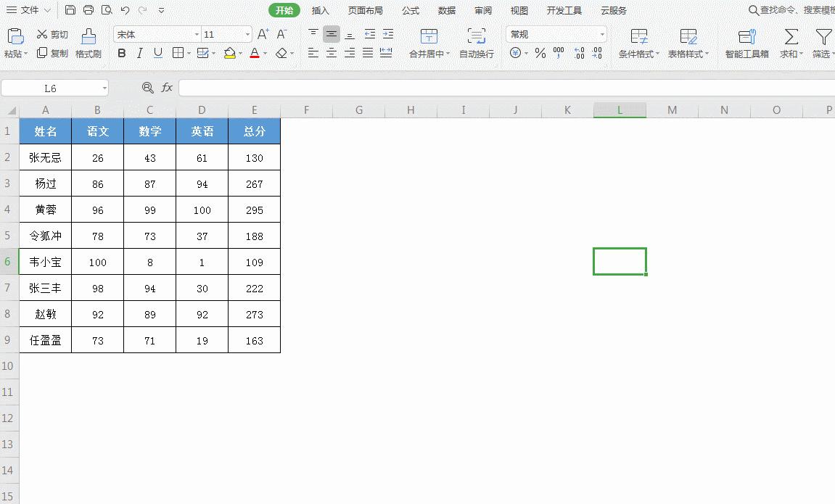Click the percent style % icon
835x504 pixels.
pyautogui.click(x=540, y=53)
